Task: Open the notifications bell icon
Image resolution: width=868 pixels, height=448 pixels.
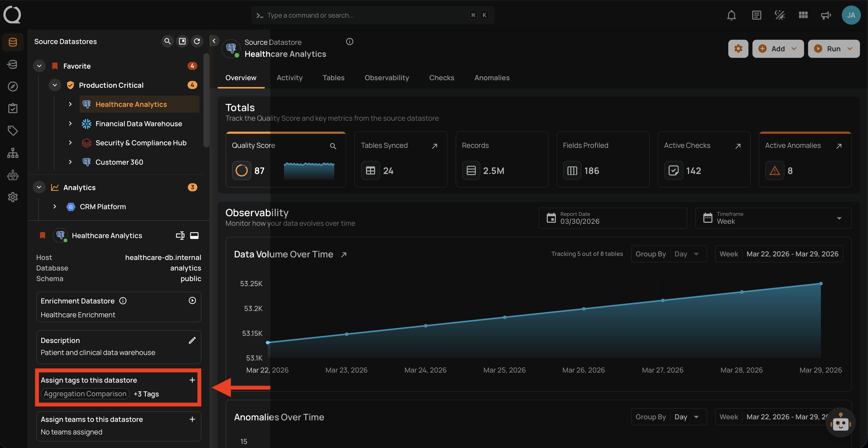Action: coord(731,15)
